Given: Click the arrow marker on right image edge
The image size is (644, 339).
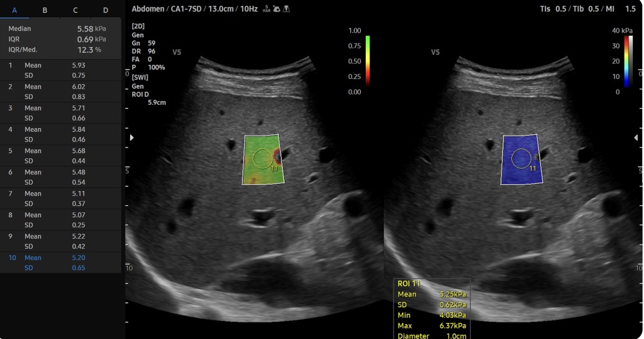Looking at the screenshot, I should tap(636, 138).
